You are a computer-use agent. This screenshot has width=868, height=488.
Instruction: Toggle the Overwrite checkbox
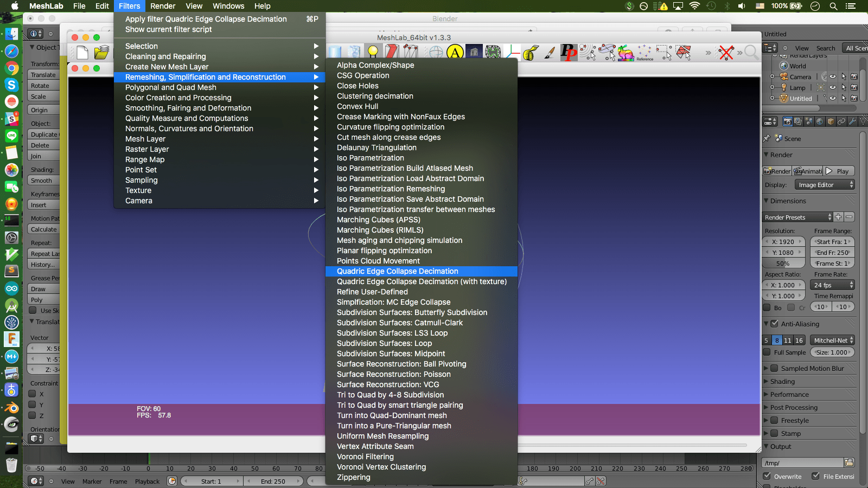(767, 476)
